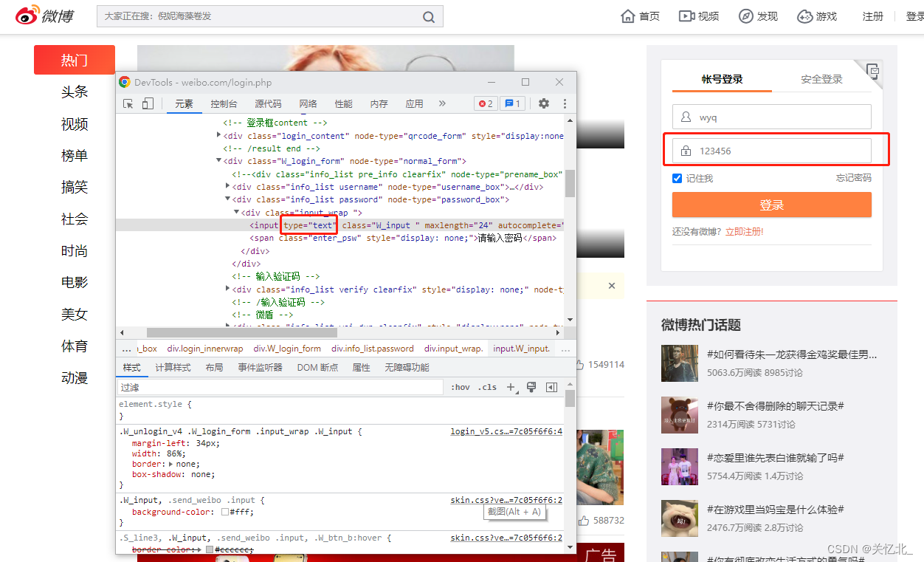This screenshot has height=562, width=924.
Task: Go to 首页 home in Weibo nav
Action: 641,16
